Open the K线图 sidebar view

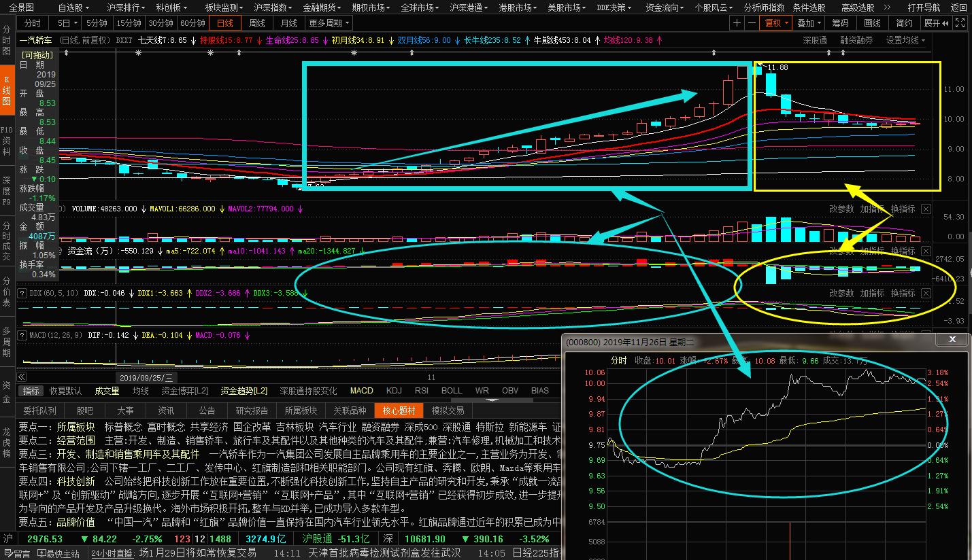click(x=7, y=90)
